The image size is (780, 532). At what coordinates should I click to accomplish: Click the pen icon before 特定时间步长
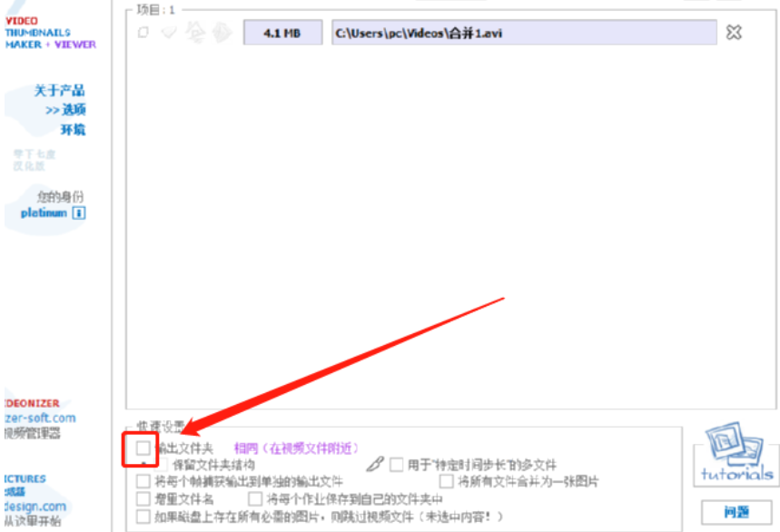point(375,465)
